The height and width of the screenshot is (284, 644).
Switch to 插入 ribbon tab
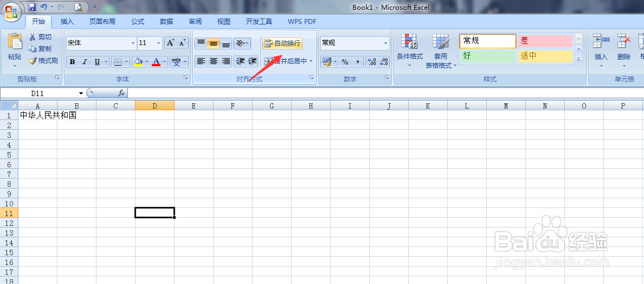tap(67, 22)
